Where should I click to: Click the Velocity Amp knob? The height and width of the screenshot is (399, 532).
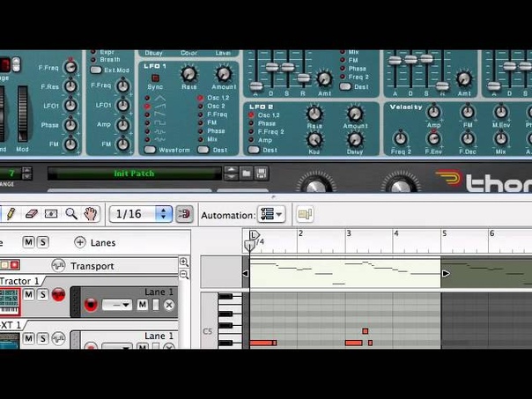point(433,113)
